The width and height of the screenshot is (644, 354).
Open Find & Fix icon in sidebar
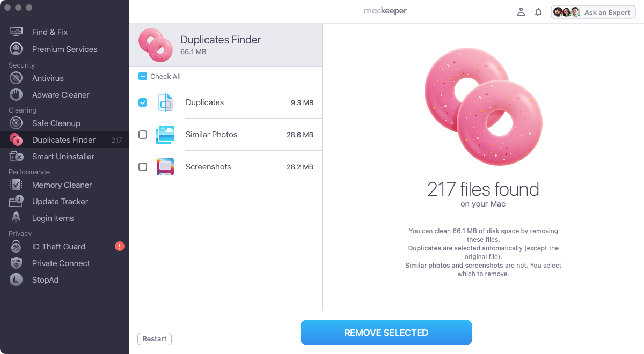(x=16, y=32)
